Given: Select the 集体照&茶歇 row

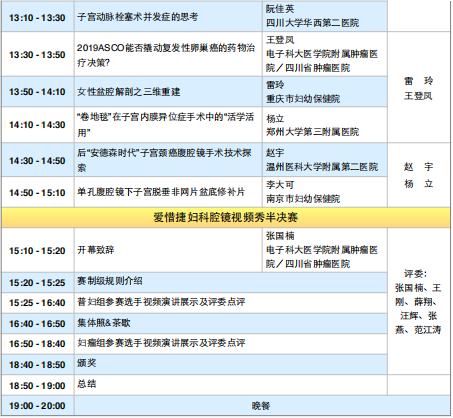Looking at the screenshot, I should (x=231, y=323).
